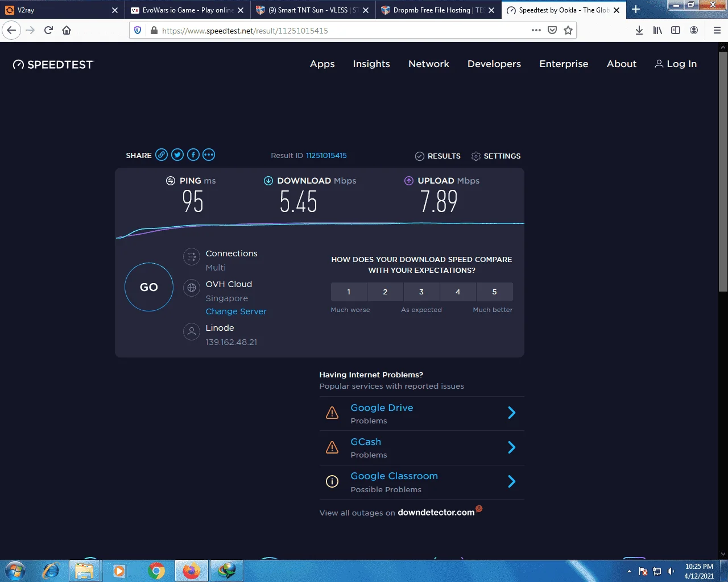This screenshot has height=582, width=728.
Task: Open the Google Classroom chevron
Action: pyautogui.click(x=511, y=482)
